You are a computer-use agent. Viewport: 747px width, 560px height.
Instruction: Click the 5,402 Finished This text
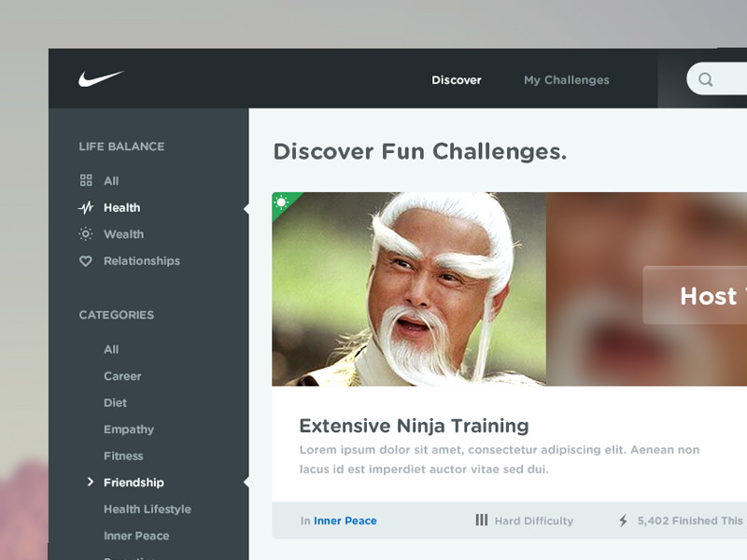(690, 521)
